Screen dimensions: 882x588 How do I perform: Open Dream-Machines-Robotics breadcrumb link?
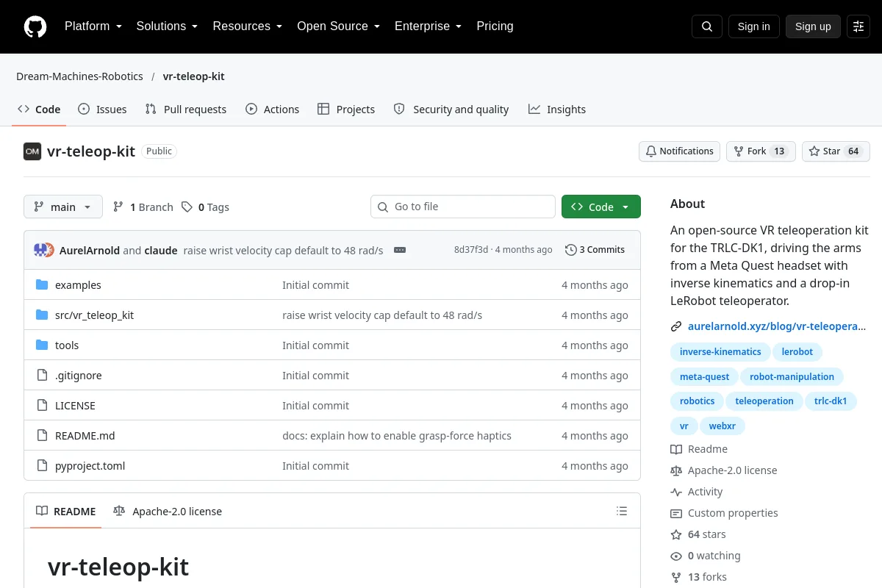[x=79, y=76]
